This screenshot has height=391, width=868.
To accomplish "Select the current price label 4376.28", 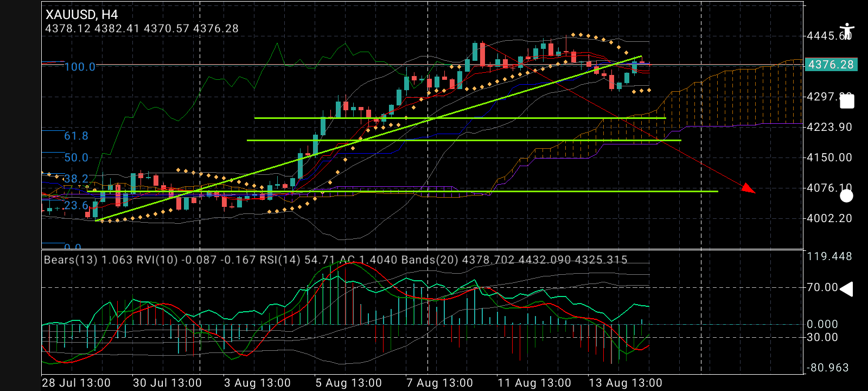I will [831, 65].
